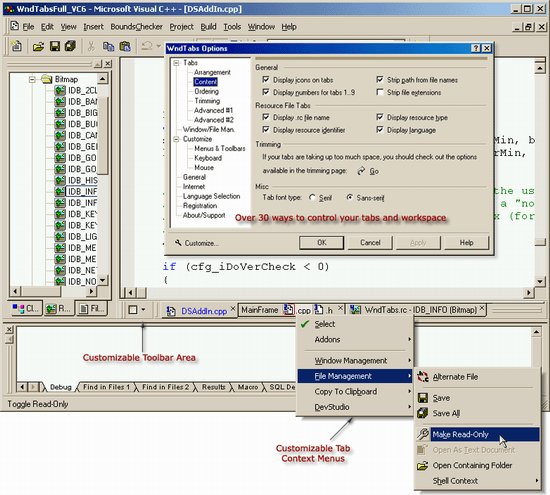Click the MainFrame .h file icon on tab

point(318,309)
